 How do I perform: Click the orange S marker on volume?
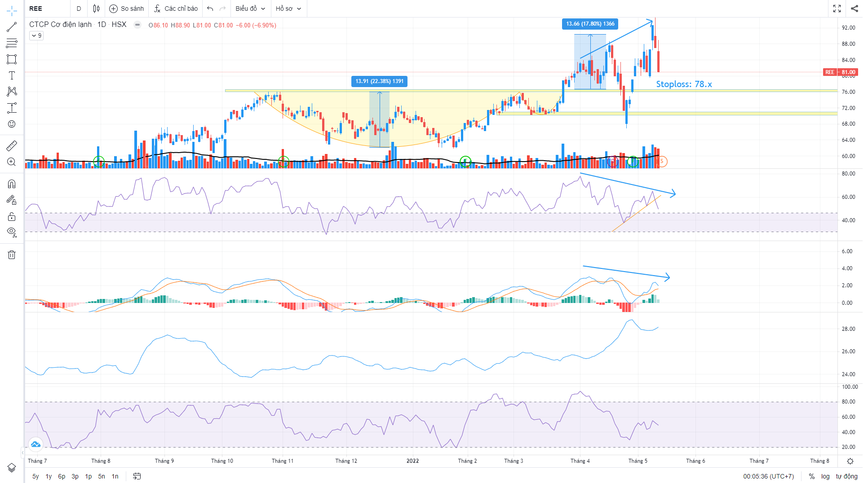click(661, 161)
